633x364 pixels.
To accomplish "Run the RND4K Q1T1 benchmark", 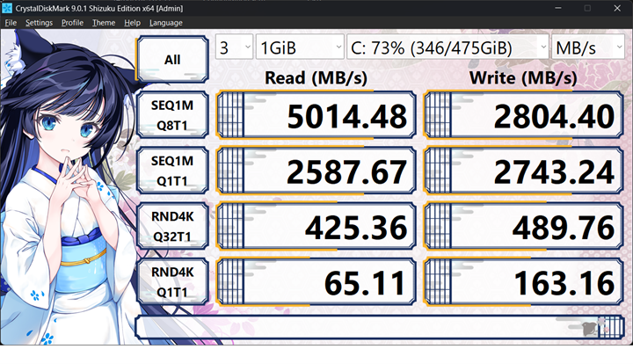I will (x=172, y=283).
